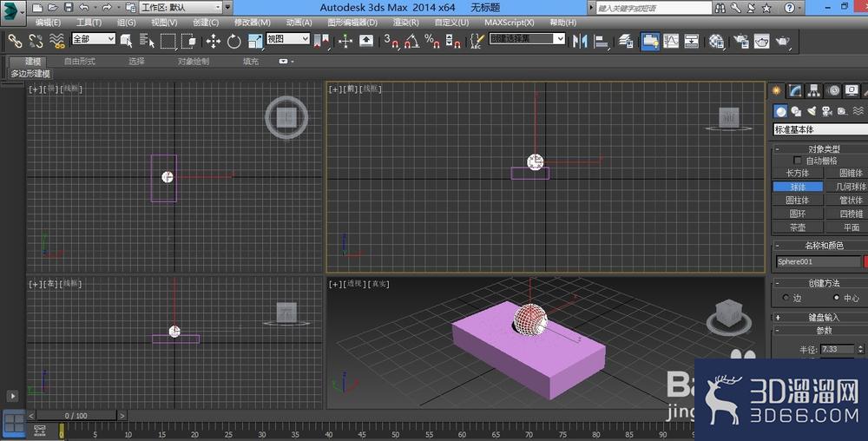Image resolution: width=868 pixels, height=441 pixels.
Task: Click the '长方体' box primitive button
Action: click(798, 174)
